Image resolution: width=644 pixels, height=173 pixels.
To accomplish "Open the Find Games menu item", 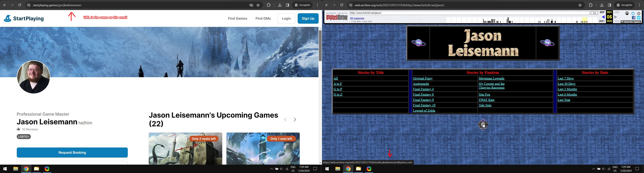I will (237, 18).
